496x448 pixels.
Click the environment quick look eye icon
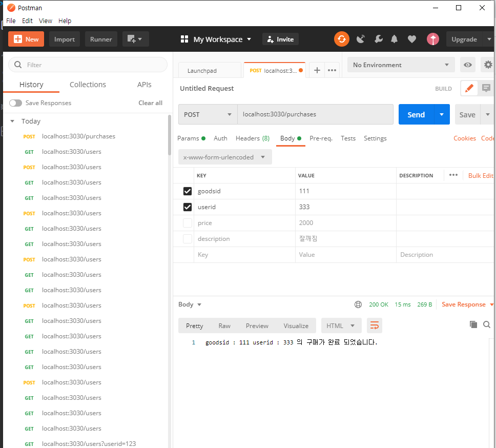pos(467,65)
